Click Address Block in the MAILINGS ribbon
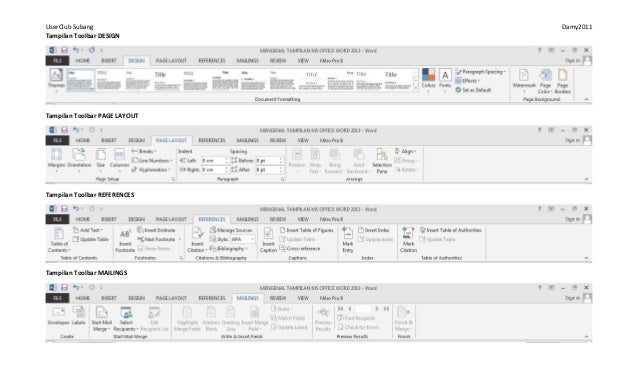 pos(211,318)
